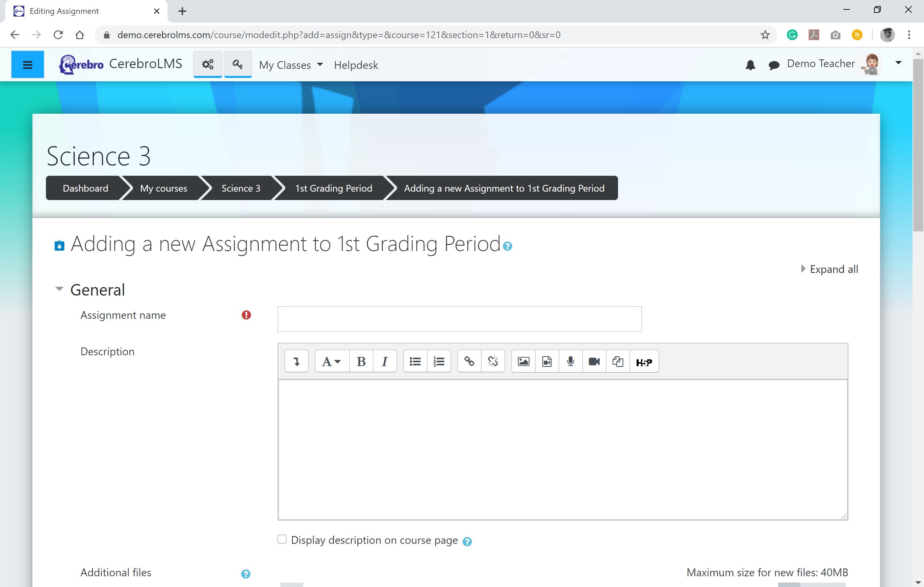Open the My Classes dropdown
Screen dimensions: 924x587
point(290,65)
